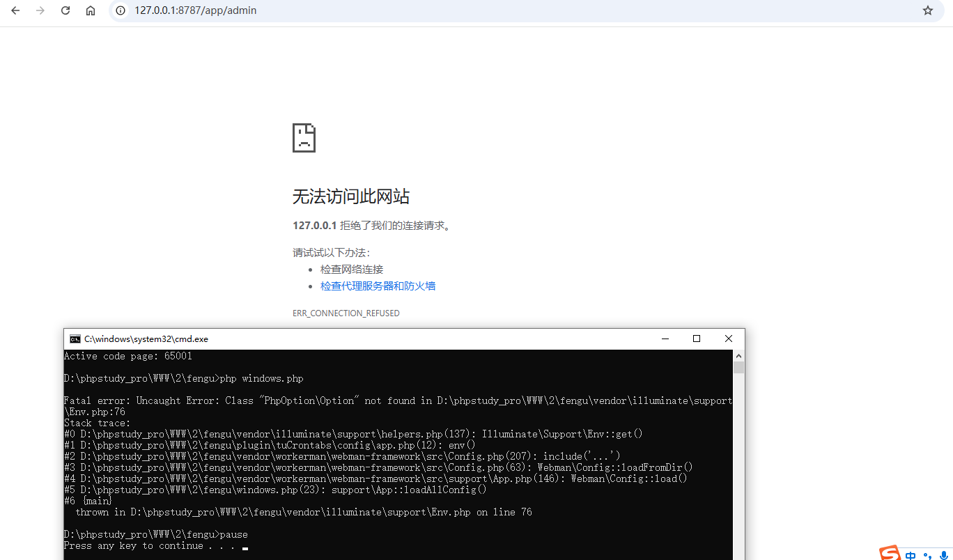Screen dimensions: 953x560
Task: Click stack trace line #0 helpers.php
Action: (x=353, y=434)
